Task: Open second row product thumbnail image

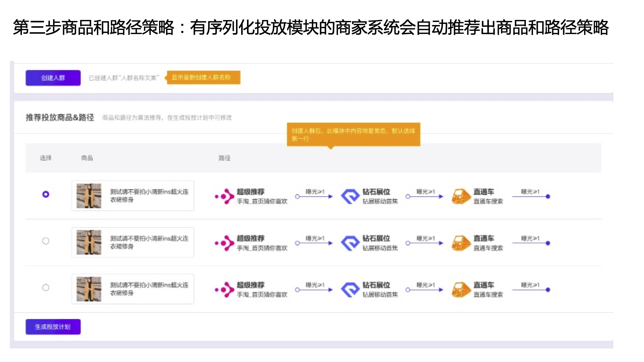Action: 89,242
